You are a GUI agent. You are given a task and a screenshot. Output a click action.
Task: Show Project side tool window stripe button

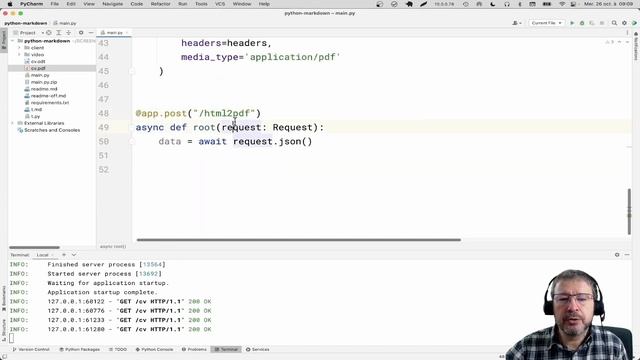tap(4, 41)
